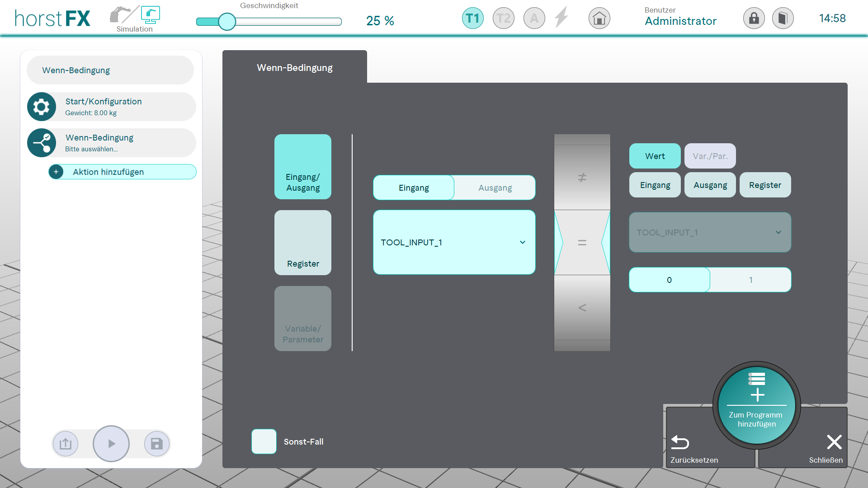868x488 pixels.
Task: Set comparison value to 1
Action: 750,280
